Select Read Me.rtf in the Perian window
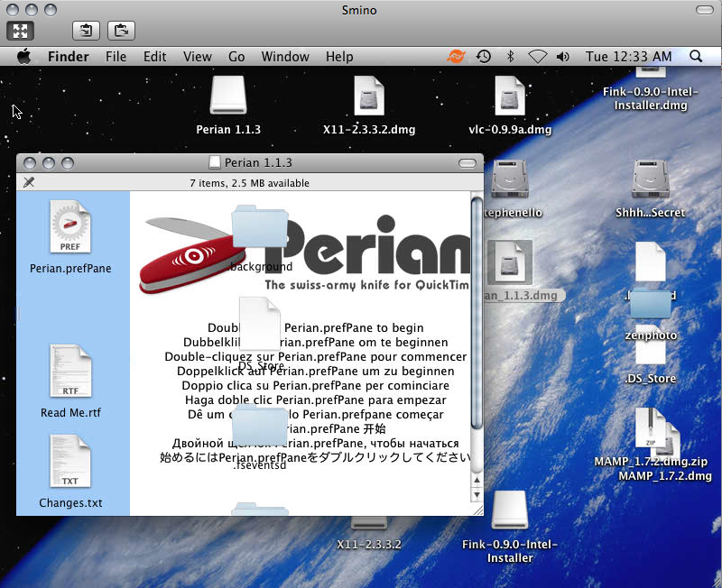 (x=70, y=371)
